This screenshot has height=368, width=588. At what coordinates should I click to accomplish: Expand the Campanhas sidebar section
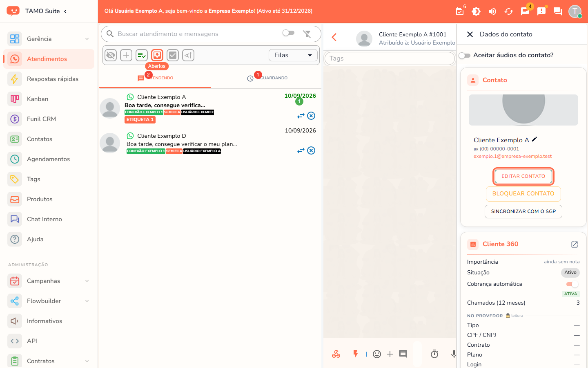pyautogui.click(x=49, y=281)
